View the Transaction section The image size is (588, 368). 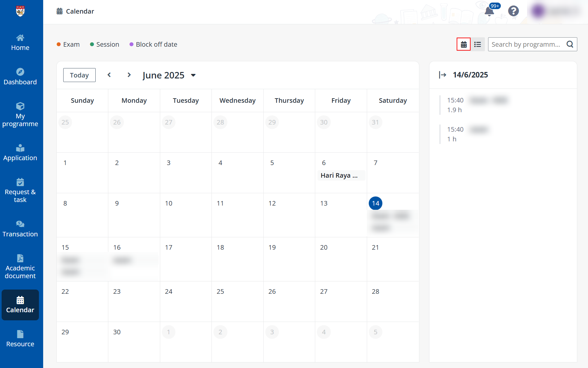[x=20, y=228]
